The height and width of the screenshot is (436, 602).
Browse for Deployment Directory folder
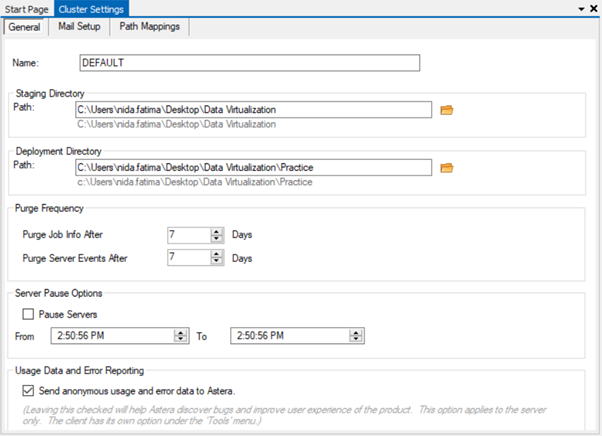tap(447, 168)
